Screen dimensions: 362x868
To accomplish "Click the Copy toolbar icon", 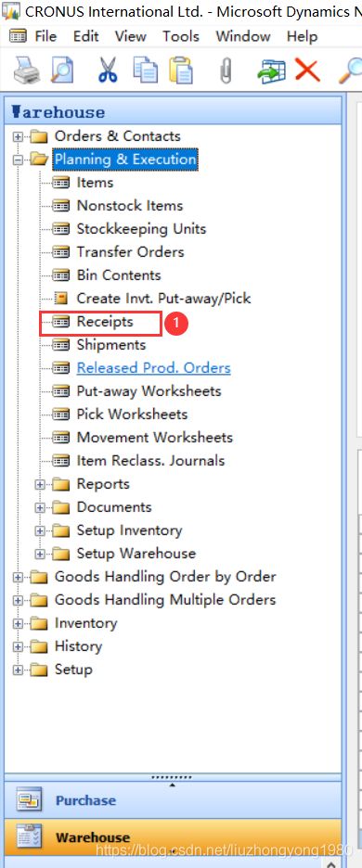I will 145,70.
